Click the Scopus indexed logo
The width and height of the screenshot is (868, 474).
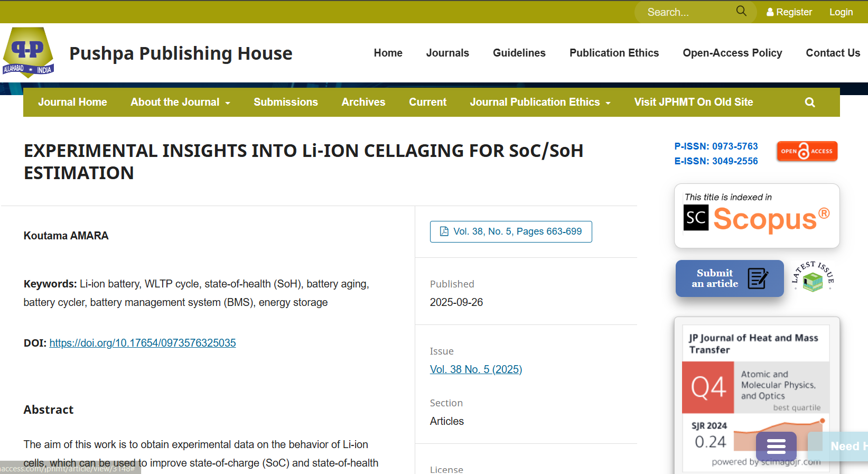pyautogui.click(x=757, y=216)
